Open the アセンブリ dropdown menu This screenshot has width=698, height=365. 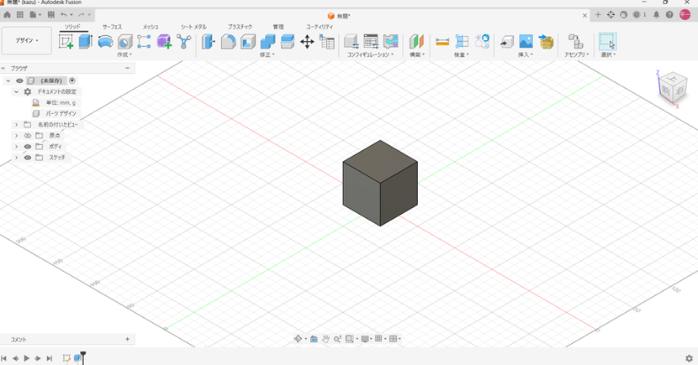576,54
